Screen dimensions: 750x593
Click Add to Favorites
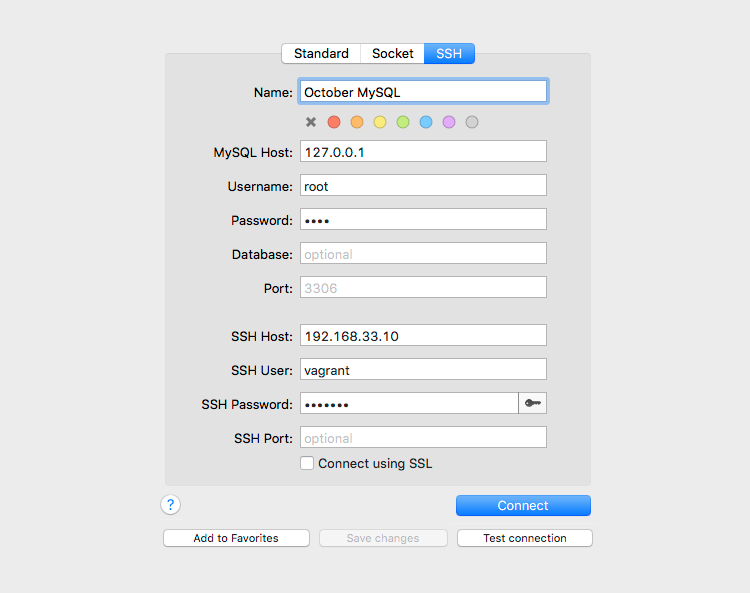(236, 538)
